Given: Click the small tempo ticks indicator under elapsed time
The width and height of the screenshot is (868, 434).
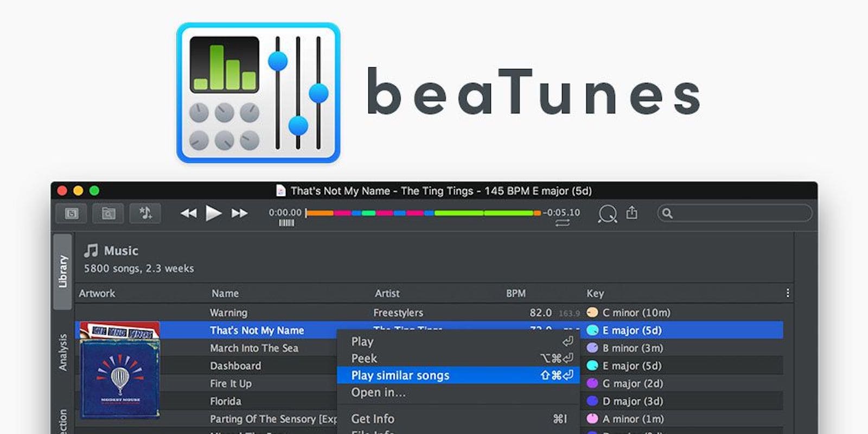Looking at the screenshot, I should (x=286, y=223).
